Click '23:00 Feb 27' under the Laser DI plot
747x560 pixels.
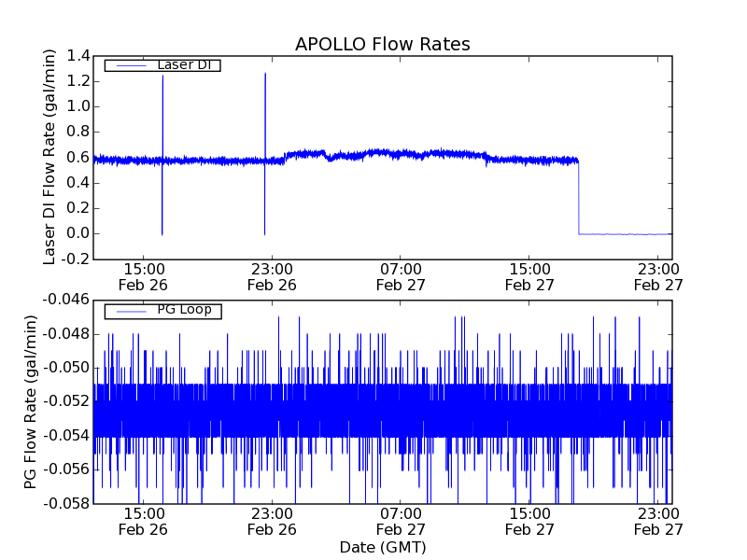(x=658, y=277)
